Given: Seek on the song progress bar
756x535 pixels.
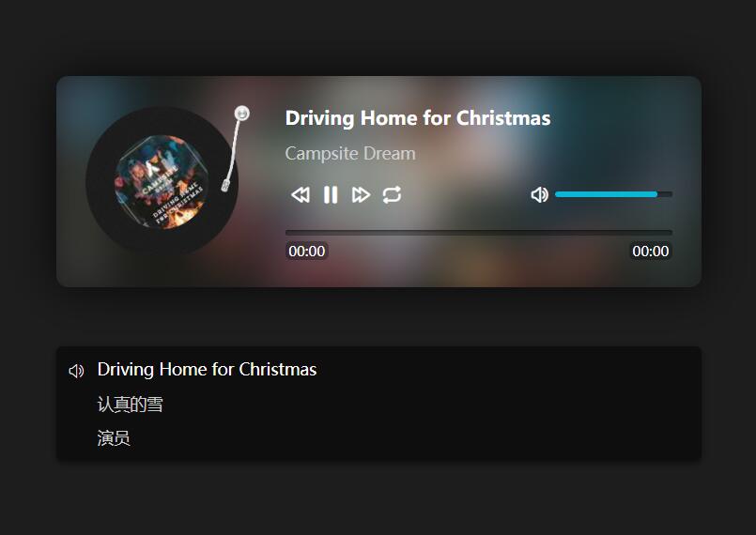Looking at the screenshot, I should (x=479, y=233).
